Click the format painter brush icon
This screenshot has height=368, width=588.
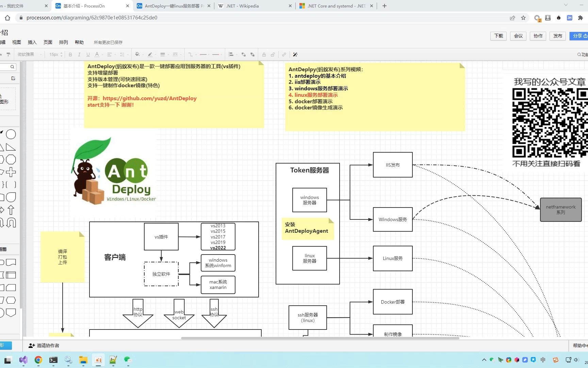[x=9, y=55]
